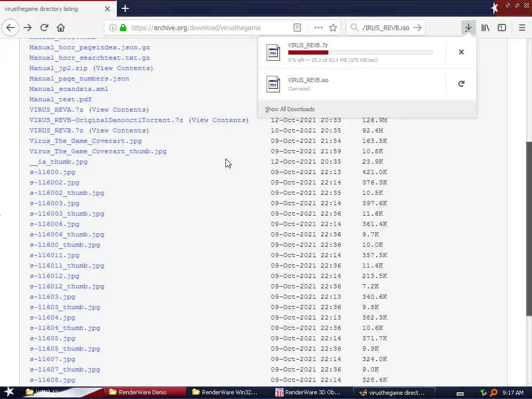Open s-11605_thumb.jpg link
The image size is (532, 399).
pos(65,349)
